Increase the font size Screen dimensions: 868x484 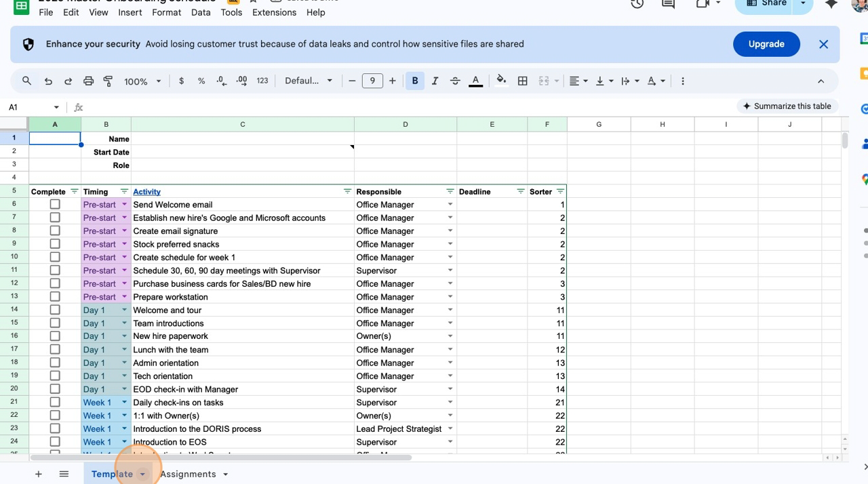(x=392, y=81)
